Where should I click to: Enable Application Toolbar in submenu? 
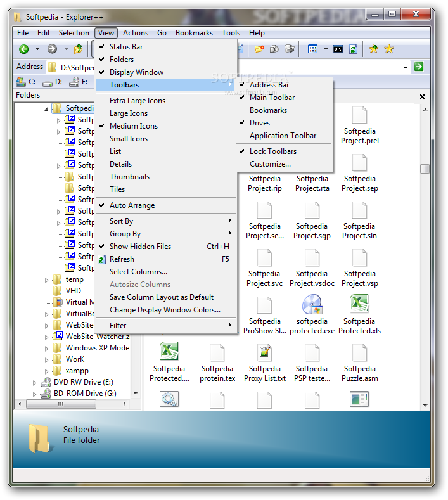tap(284, 136)
